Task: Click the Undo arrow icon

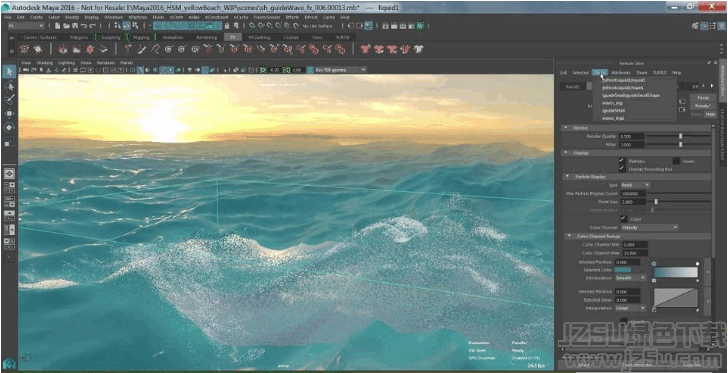Action: (84, 26)
